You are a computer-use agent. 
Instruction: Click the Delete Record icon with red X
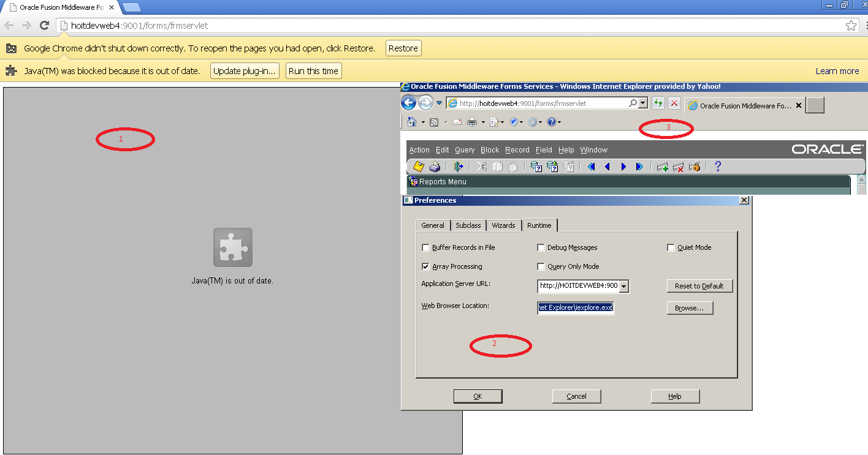click(x=679, y=167)
